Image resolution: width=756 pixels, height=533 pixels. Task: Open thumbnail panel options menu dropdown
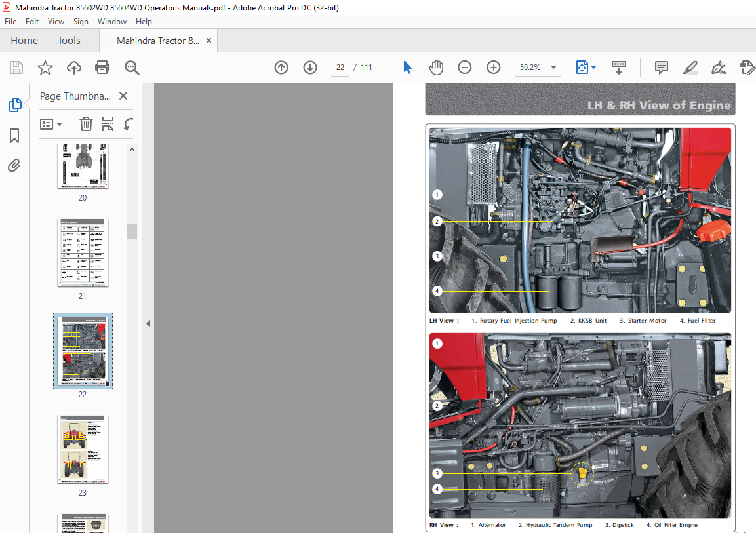tap(50, 125)
